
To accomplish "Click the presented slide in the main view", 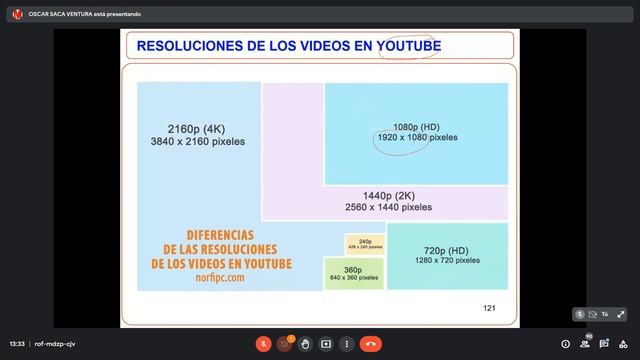I will pos(320,178).
